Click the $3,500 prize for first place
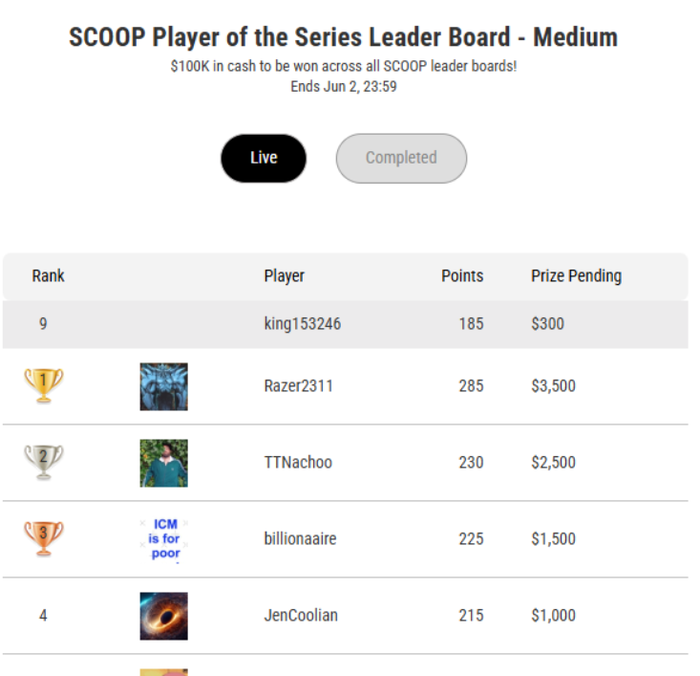Image resolution: width=700 pixels, height=676 pixels. [x=553, y=386]
